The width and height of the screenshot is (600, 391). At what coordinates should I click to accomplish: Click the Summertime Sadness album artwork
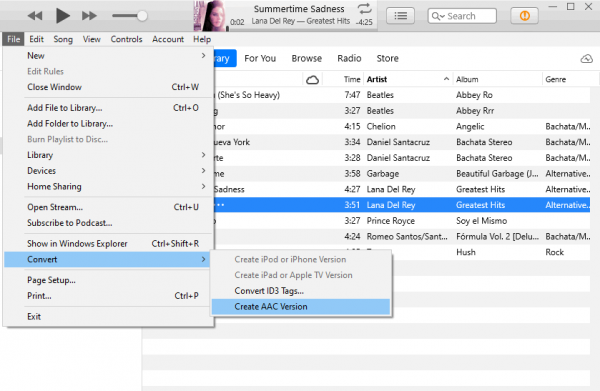tap(210, 16)
